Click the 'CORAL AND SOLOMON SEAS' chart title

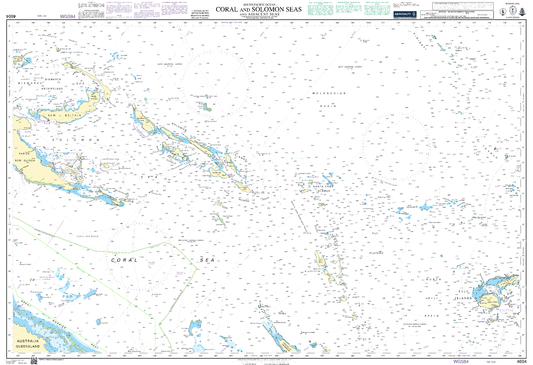pos(259,10)
